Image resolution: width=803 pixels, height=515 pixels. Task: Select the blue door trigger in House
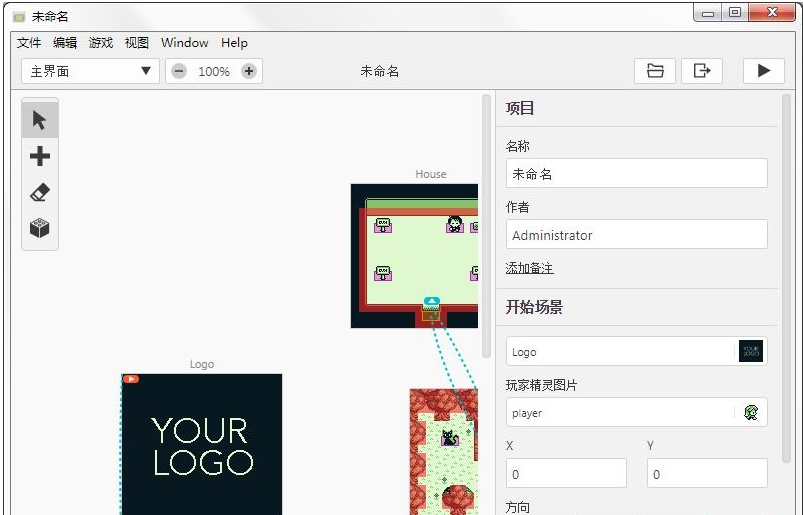pyautogui.click(x=432, y=301)
